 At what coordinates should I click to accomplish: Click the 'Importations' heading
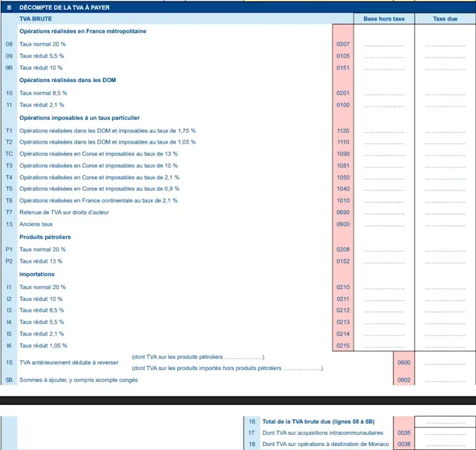(x=37, y=275)
